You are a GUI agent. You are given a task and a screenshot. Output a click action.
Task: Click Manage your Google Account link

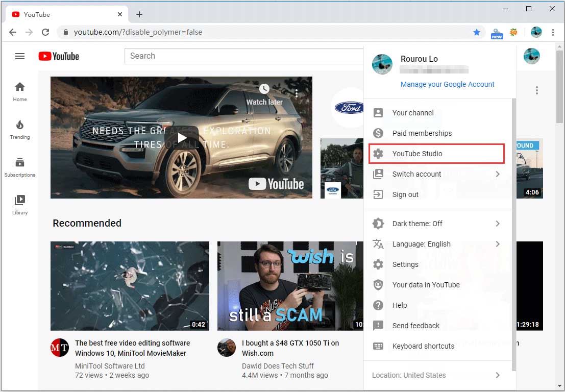pos(447,84)
